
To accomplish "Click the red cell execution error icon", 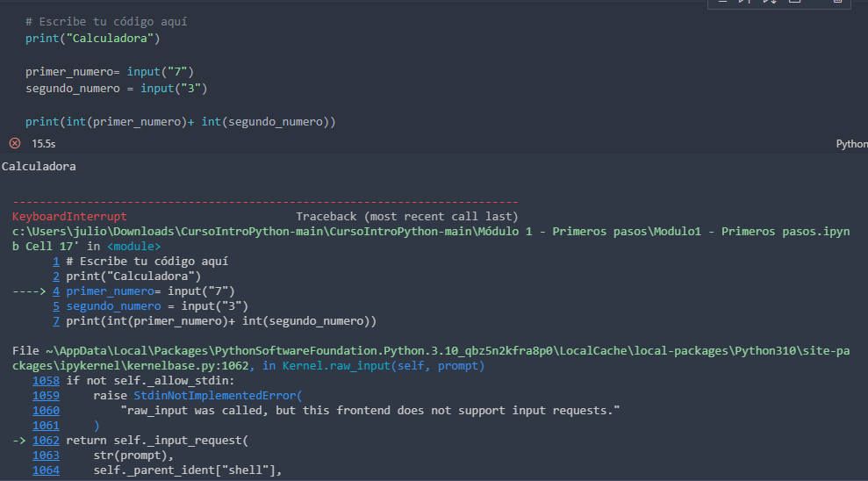I will [x=15, y=143].
